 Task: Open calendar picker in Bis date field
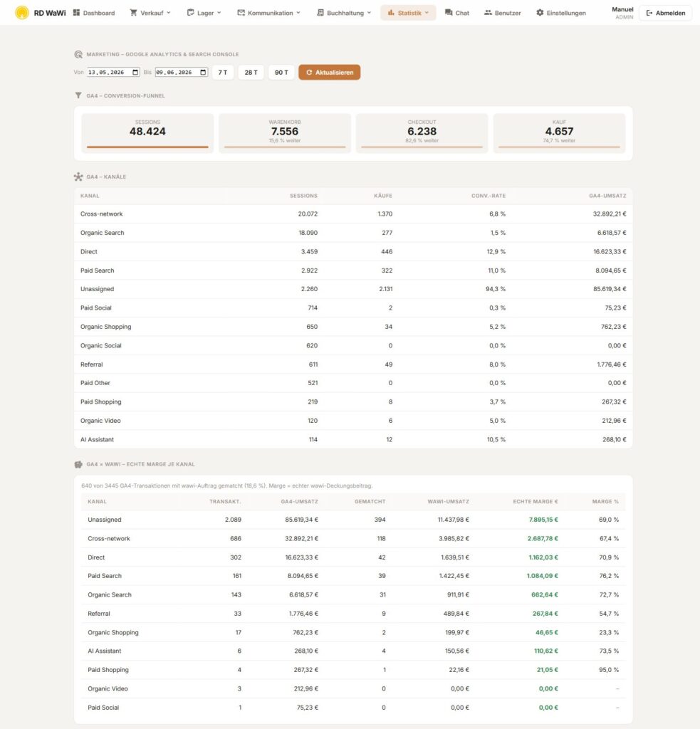(203, 72)
